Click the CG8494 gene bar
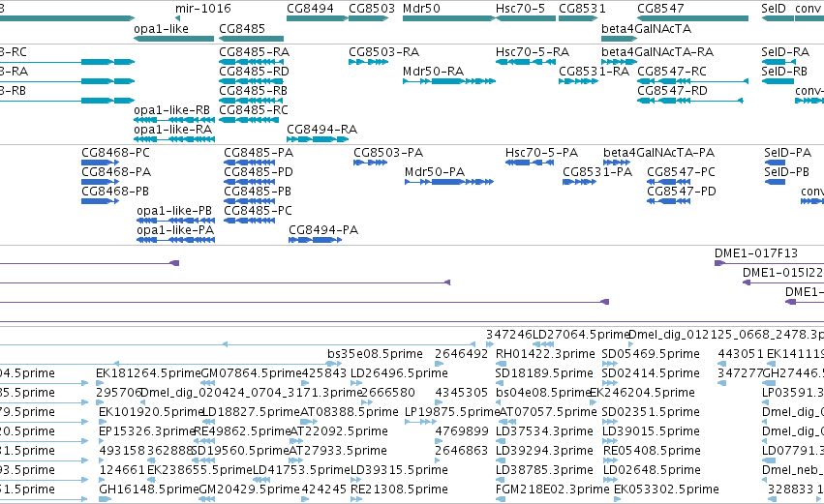The image size is (824, 504). [x=317, y=18]
